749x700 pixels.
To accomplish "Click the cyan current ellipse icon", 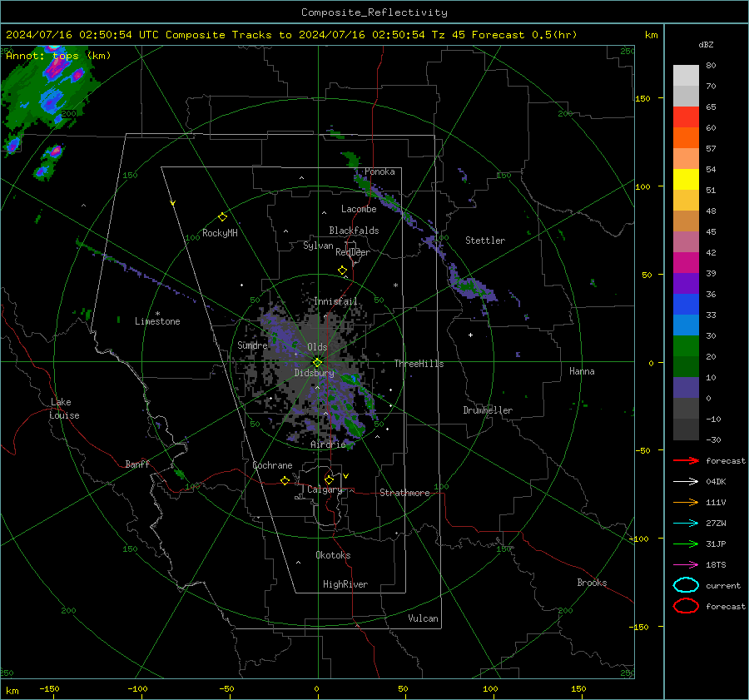I will pyautogui.click(x=686, y=585).
